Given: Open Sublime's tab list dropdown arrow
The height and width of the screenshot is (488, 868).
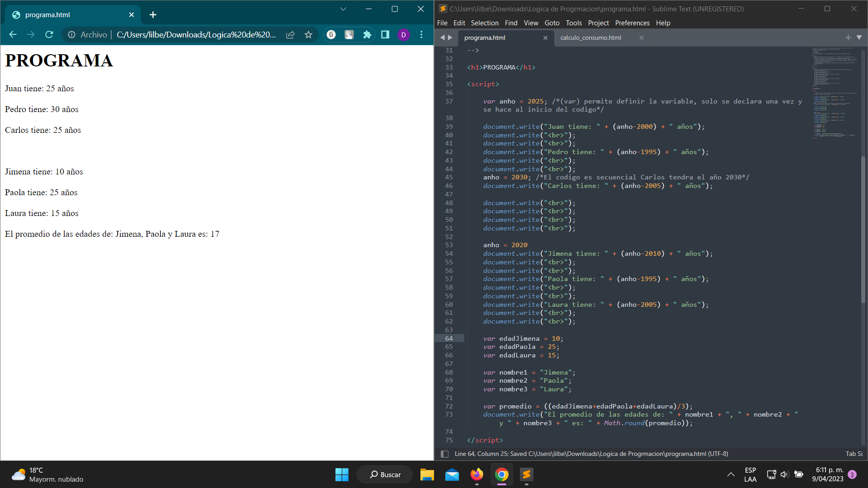Looking at the screenshot, I should click(859, 38).
